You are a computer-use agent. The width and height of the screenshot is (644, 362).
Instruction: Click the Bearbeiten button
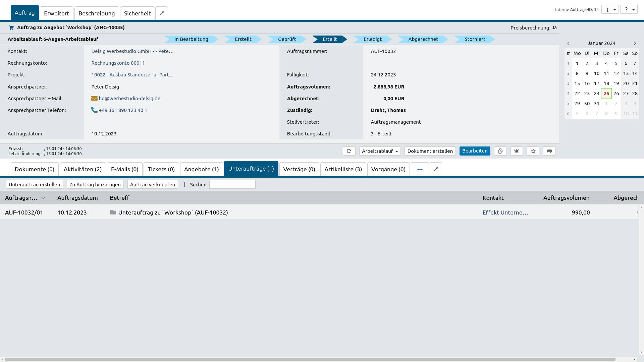(x=475, y=151)
